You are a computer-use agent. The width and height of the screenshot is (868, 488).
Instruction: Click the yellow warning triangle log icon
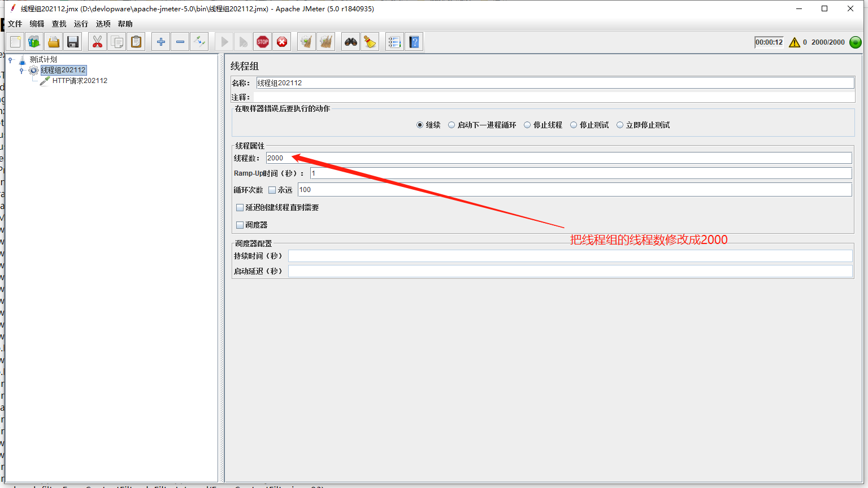tap(795, 42)
